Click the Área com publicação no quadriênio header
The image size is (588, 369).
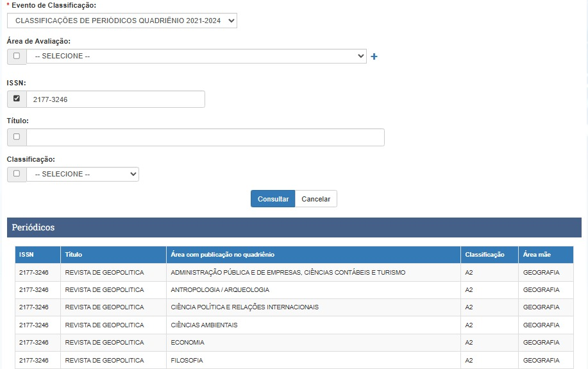(223, 255)
